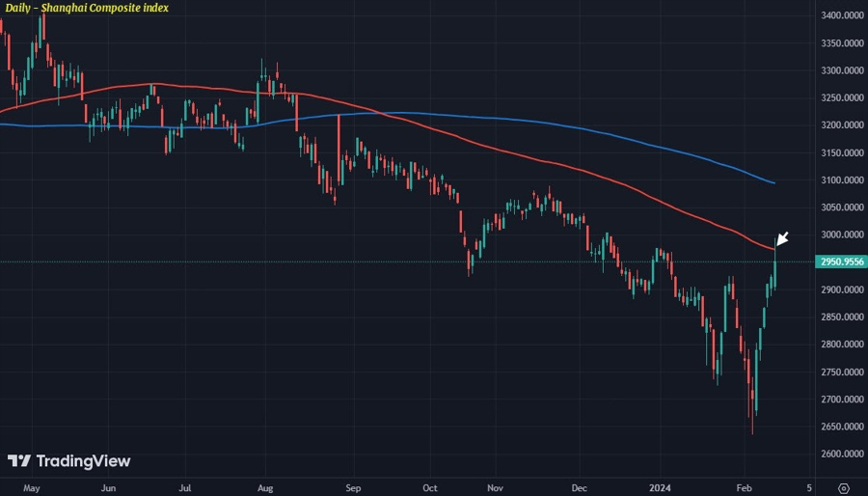Click the 2800.0000 price axis label

(841, 344)
